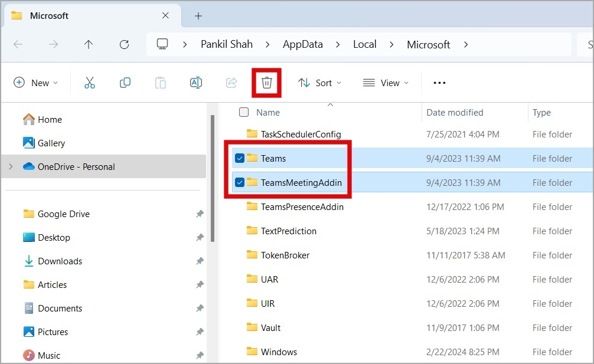The height and width of the screenshot is (364, 594).
Task: Expand the OneDrive - Personal tree node
Action: (x=11, y=166)
